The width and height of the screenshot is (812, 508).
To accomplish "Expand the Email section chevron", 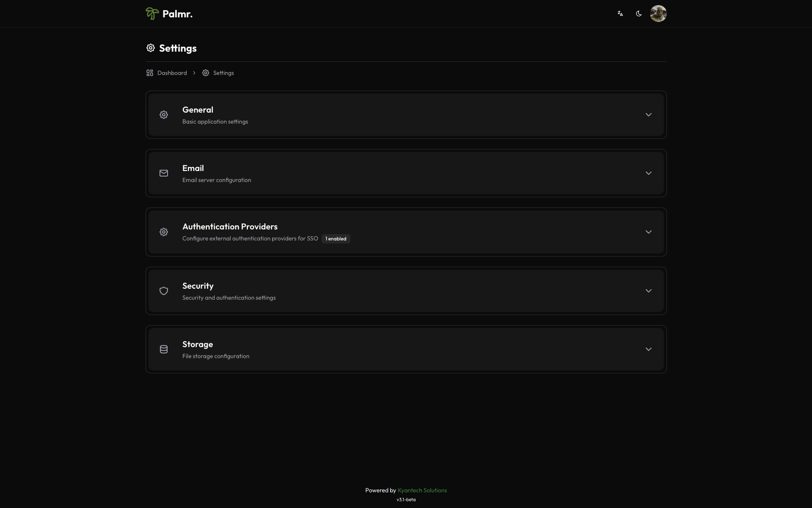I will click(649, 173).
